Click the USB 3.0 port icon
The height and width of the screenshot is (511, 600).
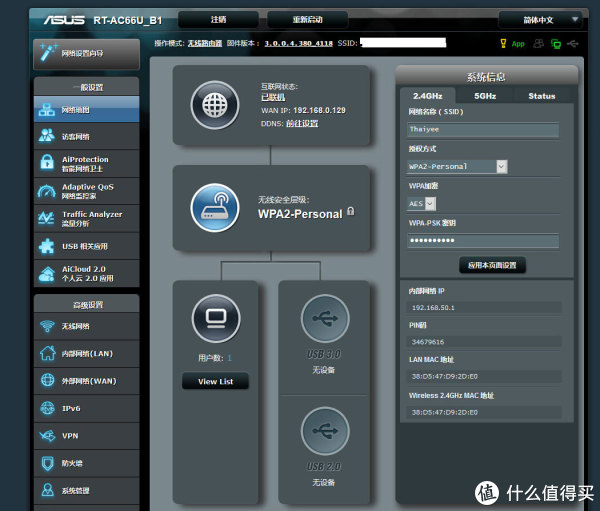[325, 318]
